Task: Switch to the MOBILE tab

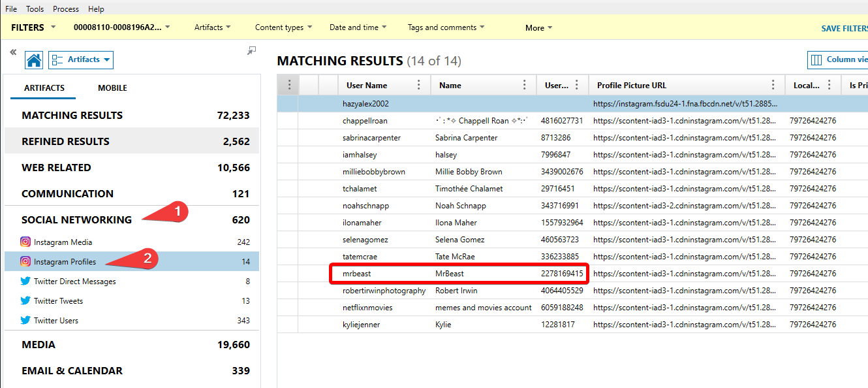Action: [112, 88]
